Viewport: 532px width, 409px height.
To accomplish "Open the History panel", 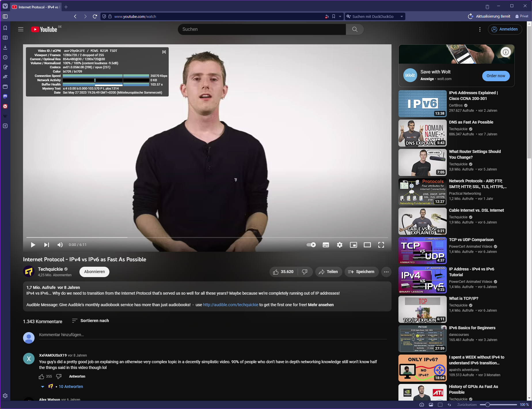I will pos(5,57).
